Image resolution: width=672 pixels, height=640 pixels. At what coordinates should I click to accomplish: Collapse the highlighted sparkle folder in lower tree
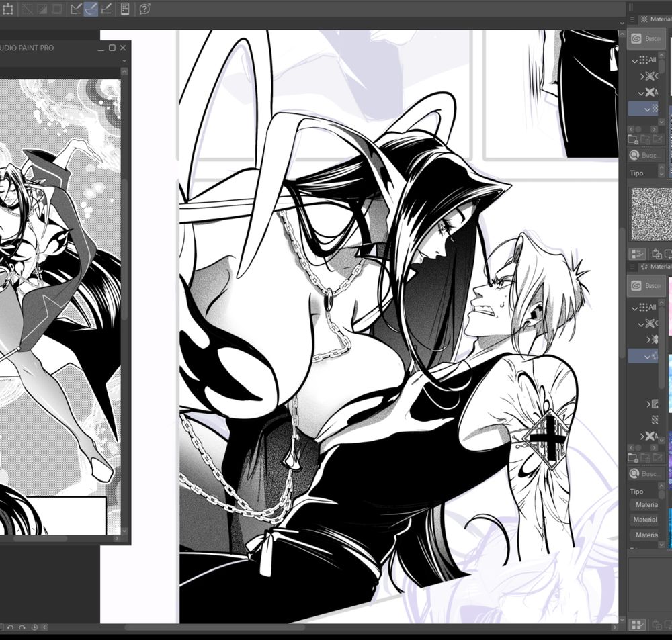[x=647, y=357]
